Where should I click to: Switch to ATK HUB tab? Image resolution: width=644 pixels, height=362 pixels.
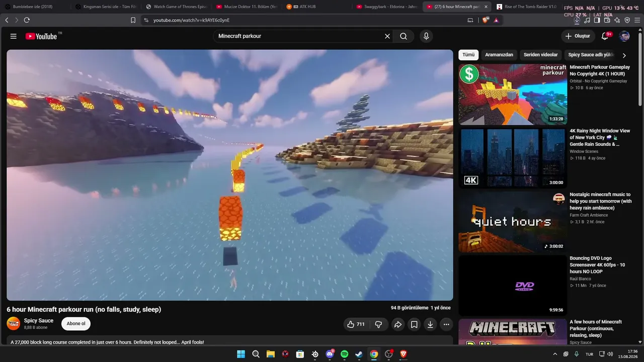click(x=317, y=7)
